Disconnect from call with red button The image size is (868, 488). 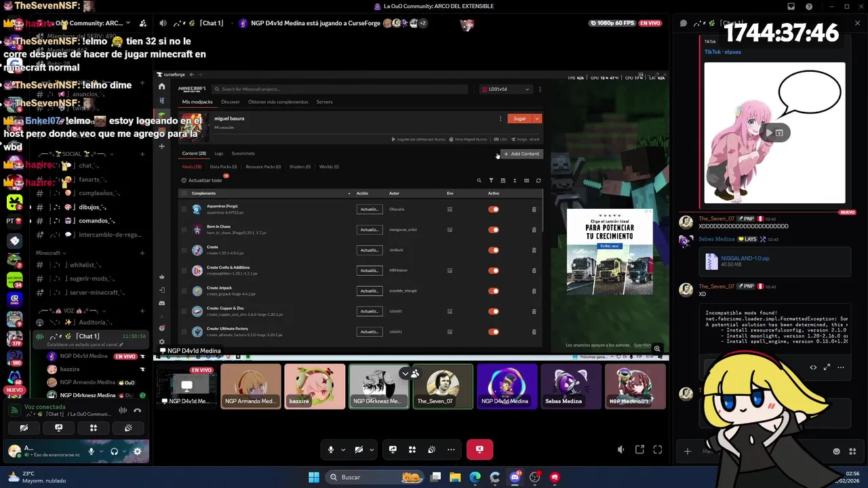coord(479,449)
